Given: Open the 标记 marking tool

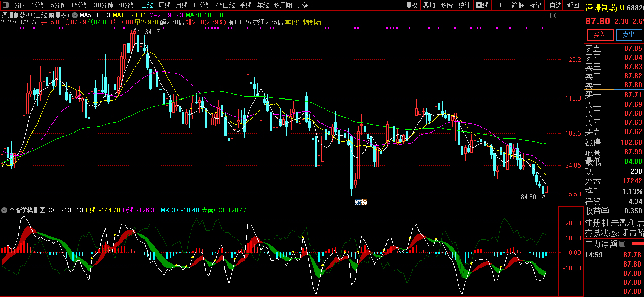Looking at the screenshot, I should 535,5.
